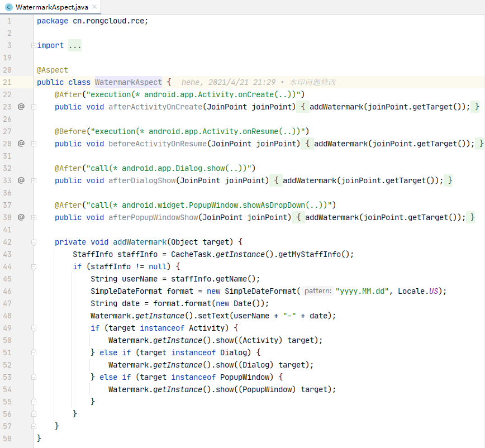The height and width of the screenshot is (448, 485).
Task: Click the Java class icon on WatermarkAspect.java tab
Action: pos(9,7)
